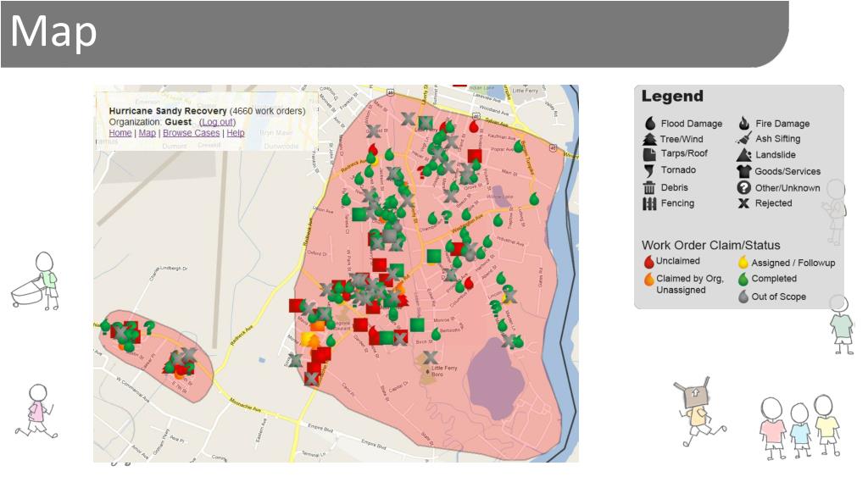This screenshot has height=488, width=868.
Task: Click green square marker near Union Ave
Action: [359, 214]
